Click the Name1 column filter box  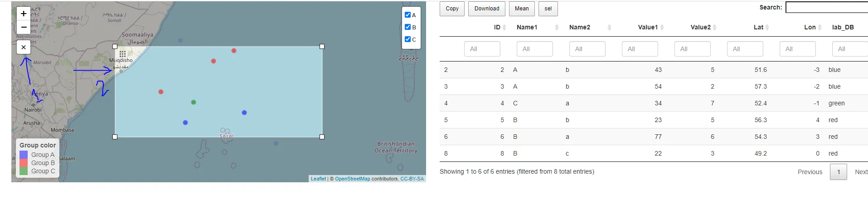tap(535, 49)
